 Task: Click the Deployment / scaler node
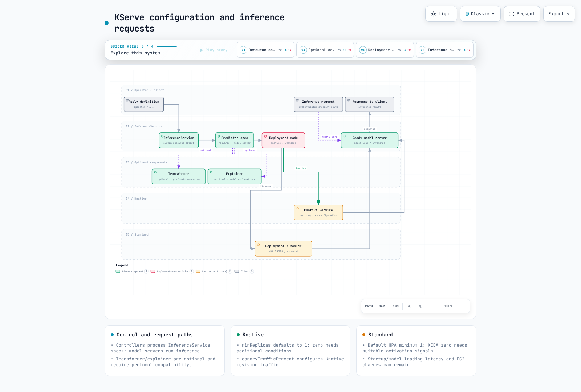(x=284, y=249)
